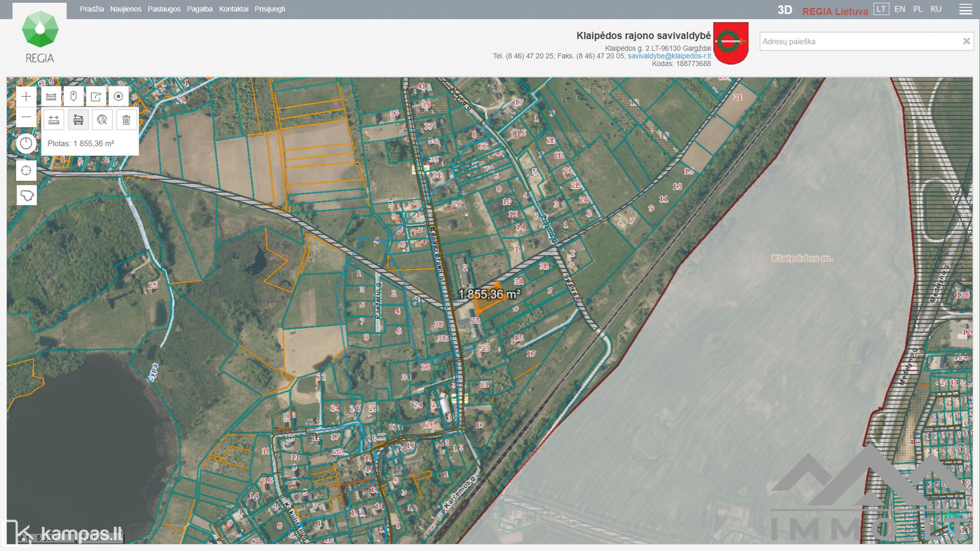Delete measurements with trash icon

coord(126,120)
